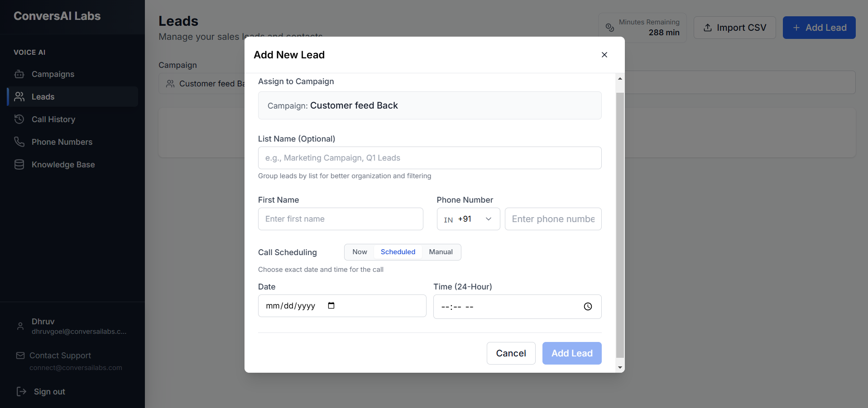Click the Knowledge Base database icon

(x=19, y=164)
